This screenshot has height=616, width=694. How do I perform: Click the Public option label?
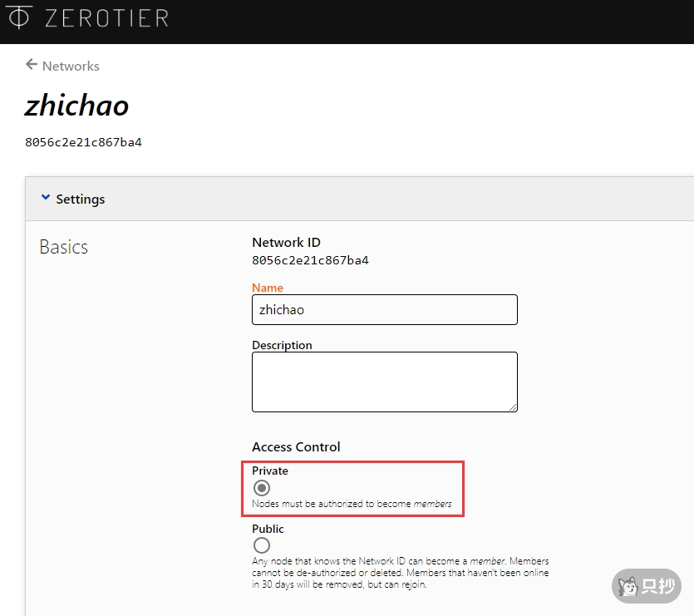click(268, 529)
